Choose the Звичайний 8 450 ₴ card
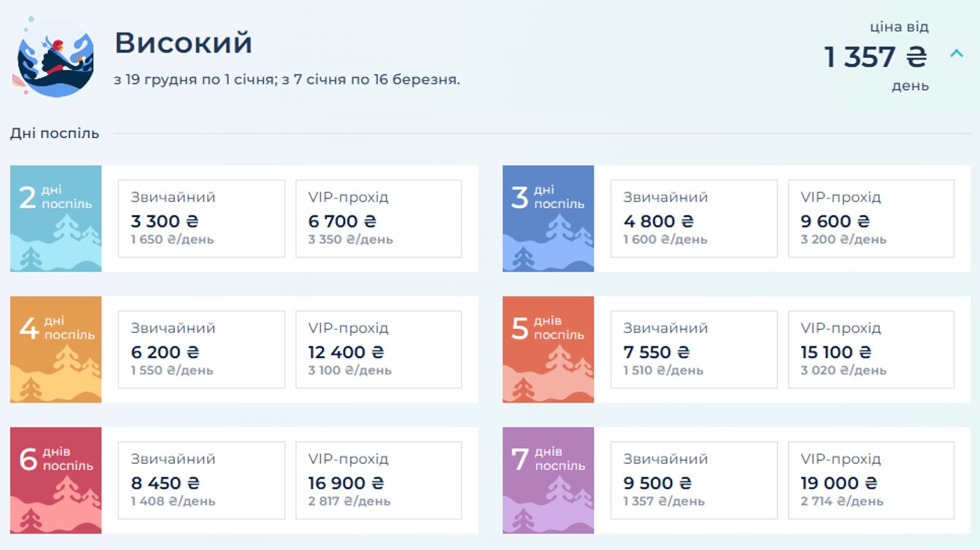This screenshot has height=550, width=980. click(201, 480)
